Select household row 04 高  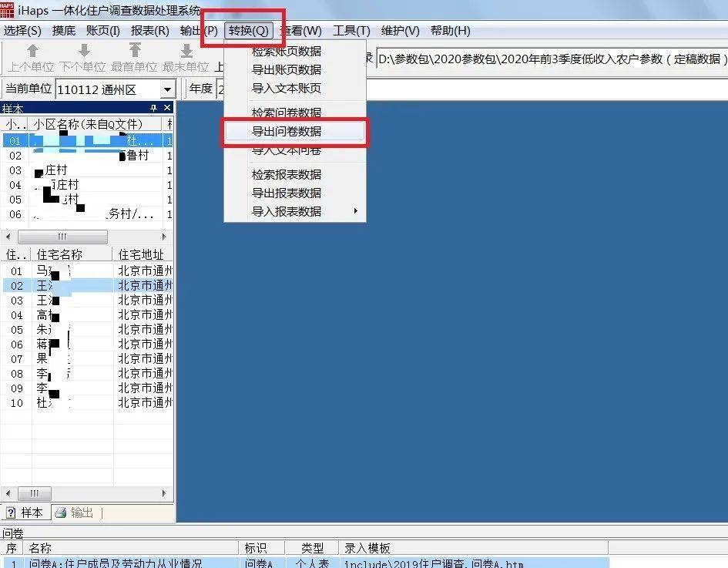(x=87, y=315)
